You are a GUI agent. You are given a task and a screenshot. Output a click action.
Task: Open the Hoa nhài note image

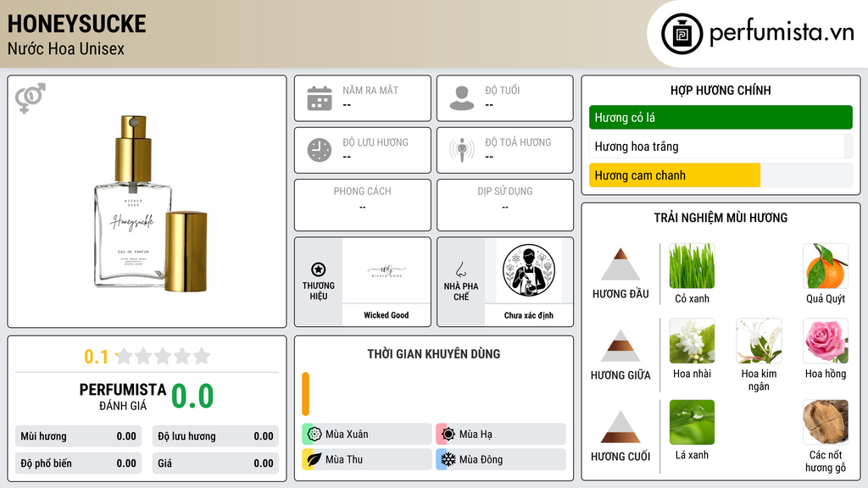point(692,341)
